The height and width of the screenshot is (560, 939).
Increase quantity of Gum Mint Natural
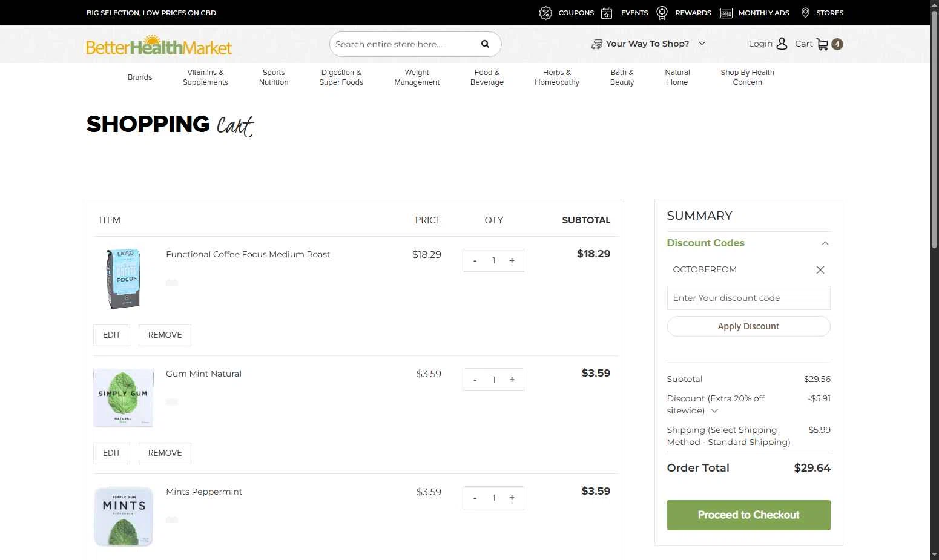point(512,380)
